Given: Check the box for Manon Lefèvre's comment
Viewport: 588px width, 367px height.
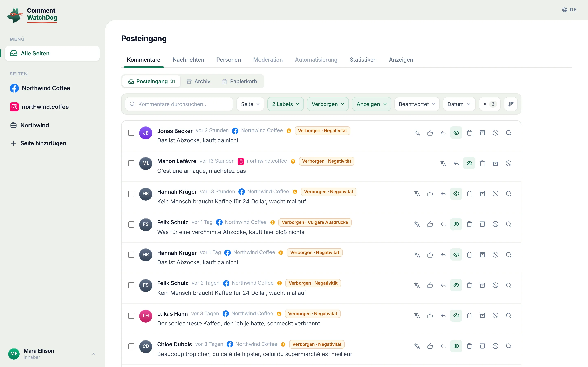Looking at the screenshot, I should pos(131,163).
